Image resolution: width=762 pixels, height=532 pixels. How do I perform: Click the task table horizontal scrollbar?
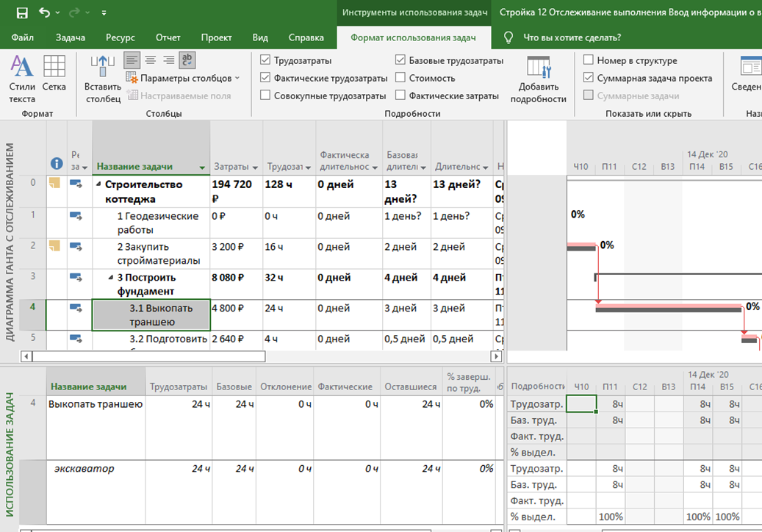(147, 356)
